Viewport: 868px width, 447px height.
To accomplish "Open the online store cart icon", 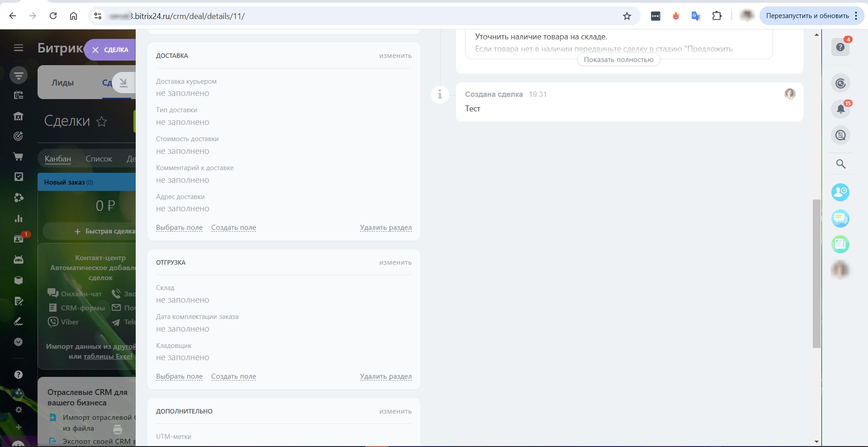I will (19, 157).
